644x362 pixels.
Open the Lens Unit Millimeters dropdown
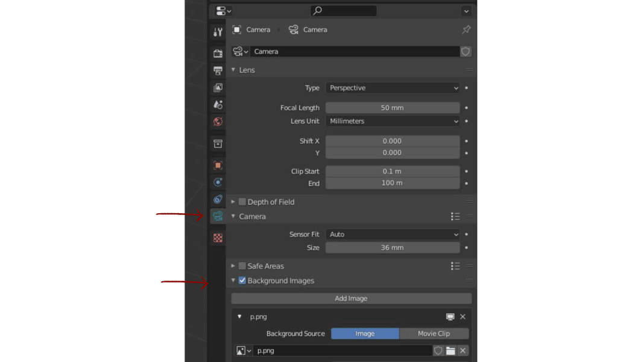(x=393, y=121)
